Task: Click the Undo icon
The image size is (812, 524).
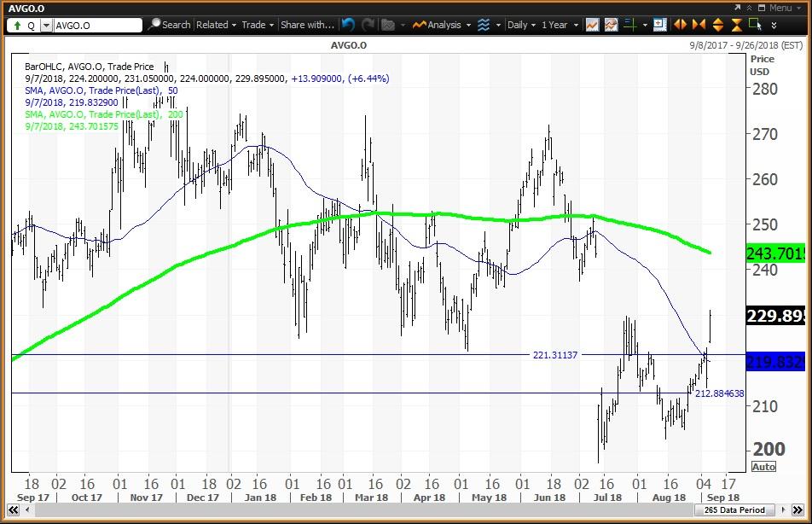Action: 348,25
